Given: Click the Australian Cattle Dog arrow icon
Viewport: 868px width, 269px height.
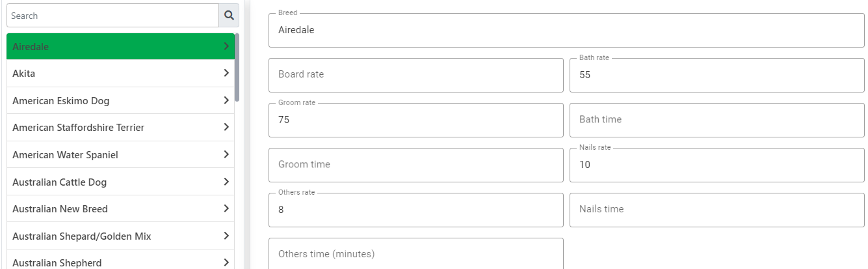Looking at the screenshot, I should click(226, 182).
